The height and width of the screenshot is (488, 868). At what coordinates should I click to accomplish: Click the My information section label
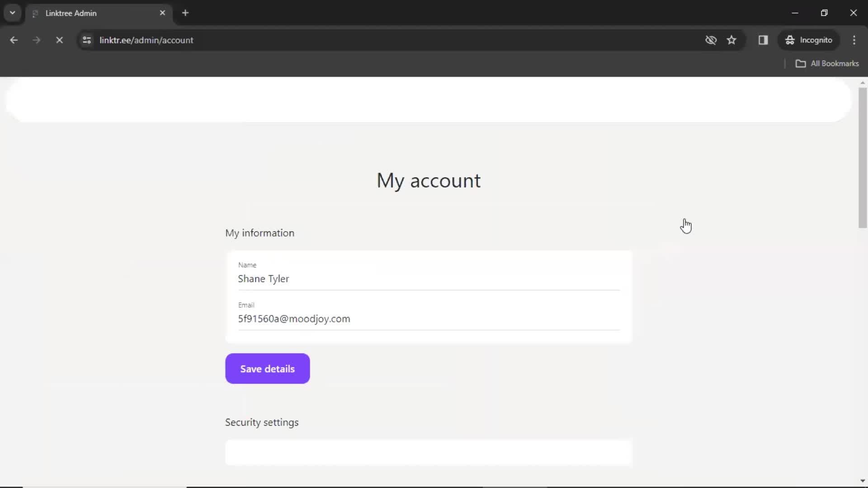(259, 233)
